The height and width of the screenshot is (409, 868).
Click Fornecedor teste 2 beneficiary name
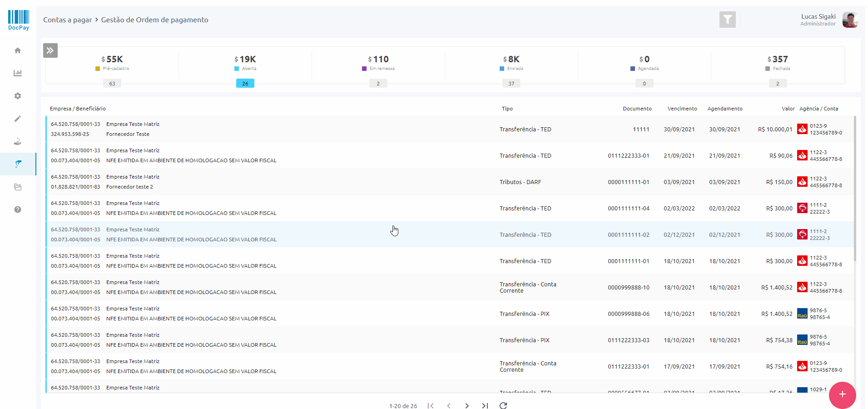pyautogui.click(x=129, y=187)
